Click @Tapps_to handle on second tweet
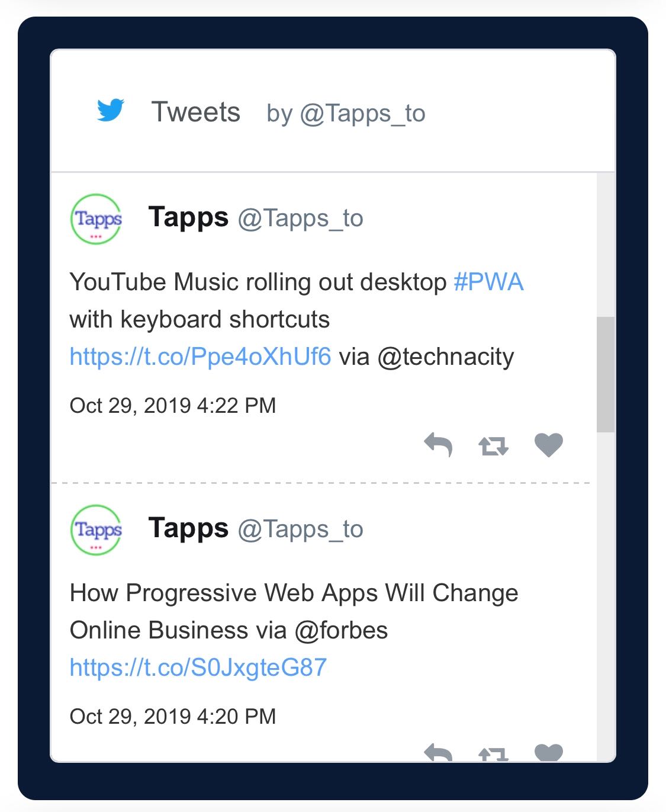The height and width of the screenshot is (812, 666). point(300,529)
